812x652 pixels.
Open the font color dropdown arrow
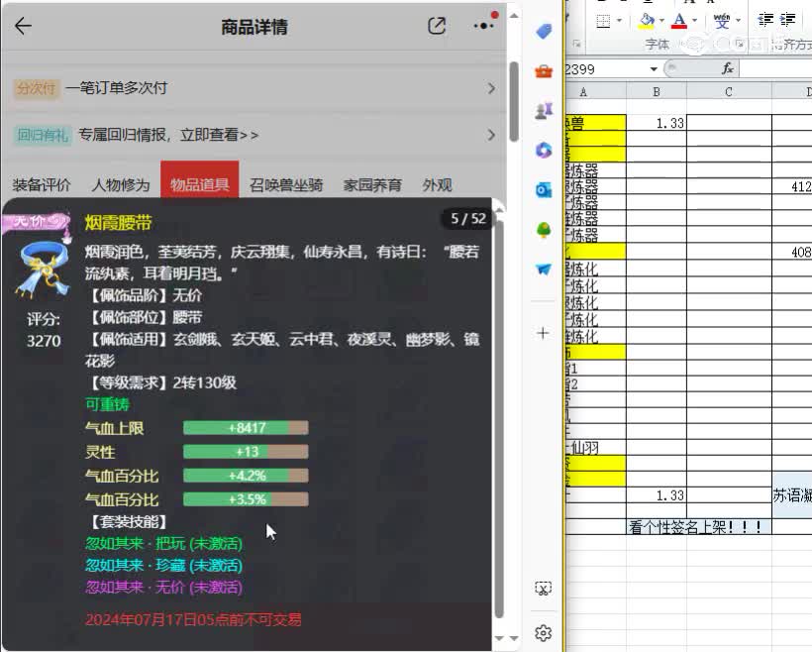point(694,21)
